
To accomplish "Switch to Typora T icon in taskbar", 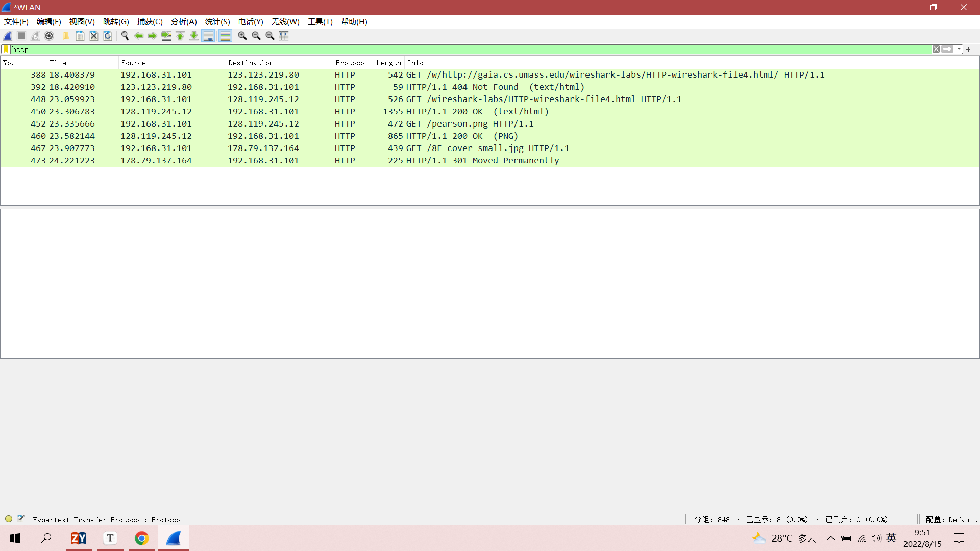I will 110,538.
